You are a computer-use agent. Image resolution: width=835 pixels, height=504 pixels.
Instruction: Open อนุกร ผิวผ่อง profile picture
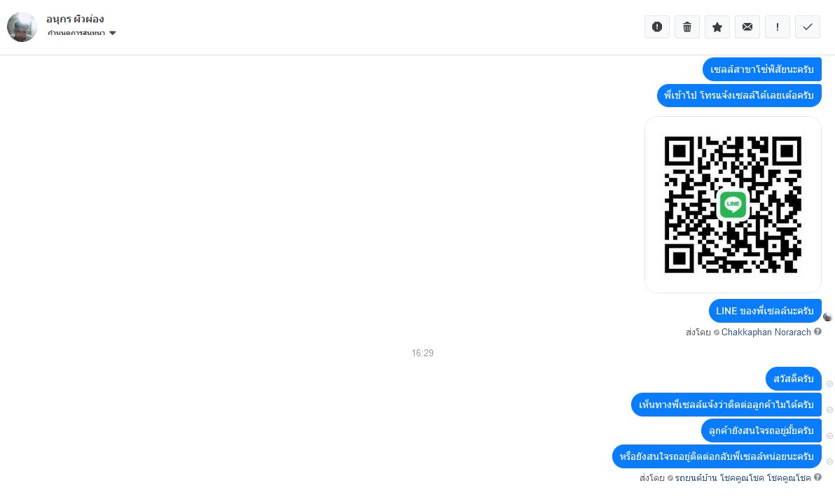pyautogui.click(x=22, y=27)
